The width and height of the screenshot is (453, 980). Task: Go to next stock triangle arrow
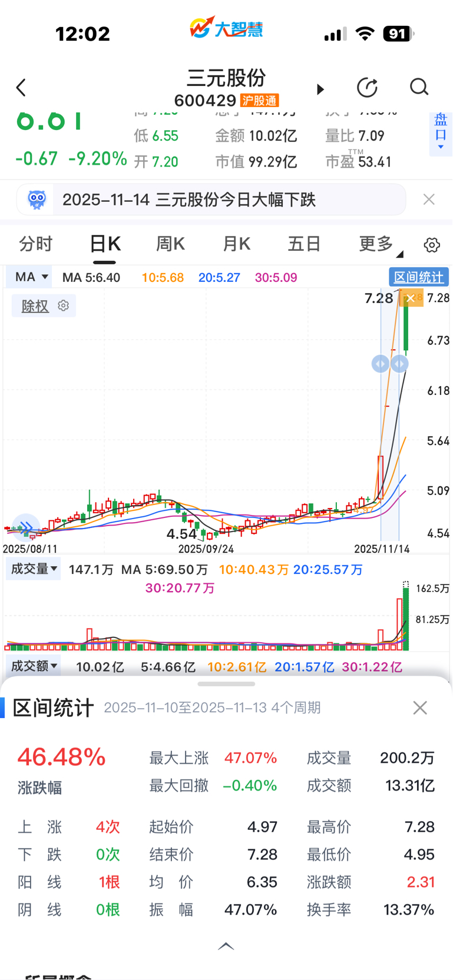tap(320, 89)
